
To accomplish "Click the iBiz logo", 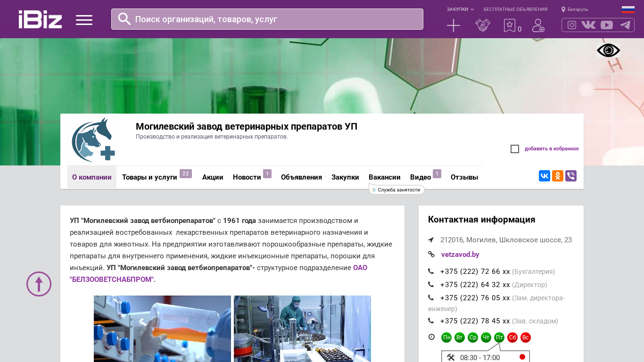I will pyautogui.click(x=40, y=19).
